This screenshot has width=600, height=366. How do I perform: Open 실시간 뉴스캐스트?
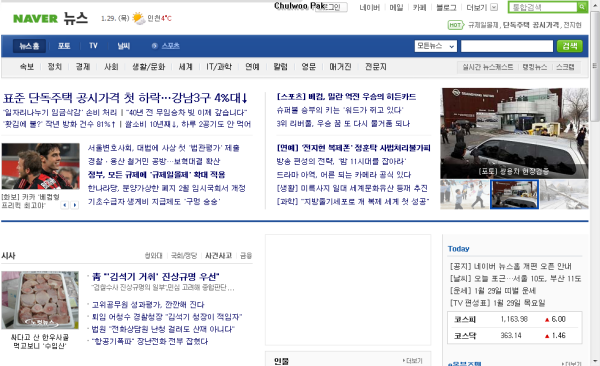point(488,67)
